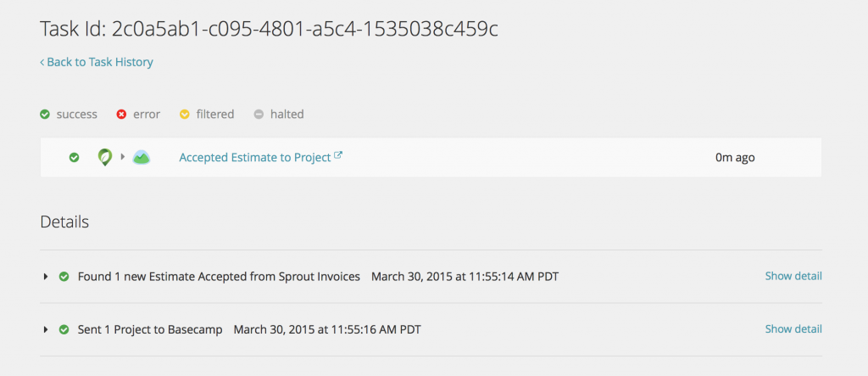Click the Task Id heading text
Image resolution: width=868 pixels, height=376 pixels.
(x=269, y=28)
